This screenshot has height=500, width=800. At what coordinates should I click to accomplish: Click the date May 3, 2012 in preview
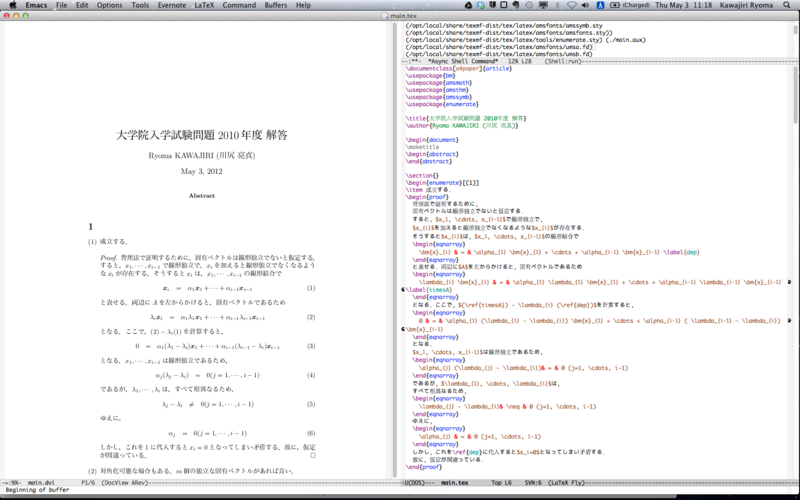pos(202,171)
